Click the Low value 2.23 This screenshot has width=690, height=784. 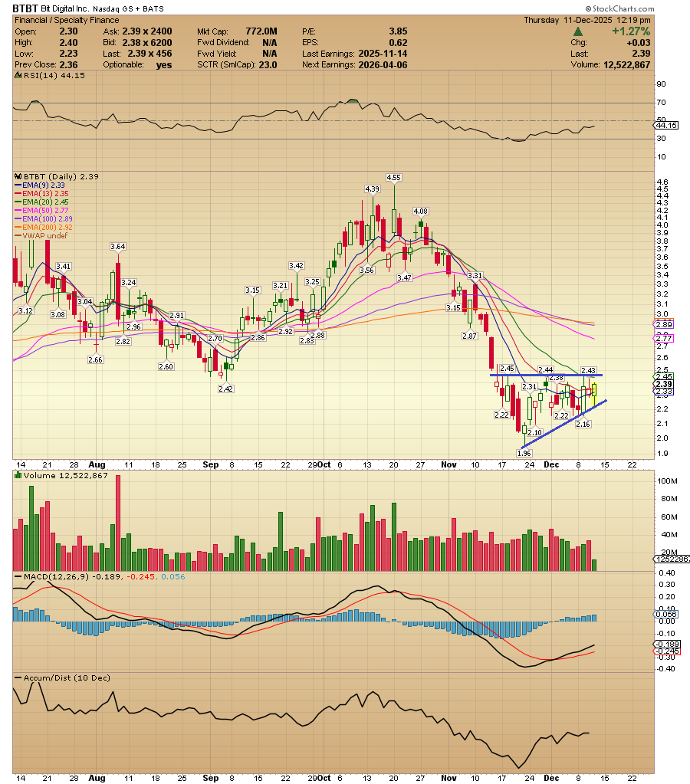coord(68,54)
